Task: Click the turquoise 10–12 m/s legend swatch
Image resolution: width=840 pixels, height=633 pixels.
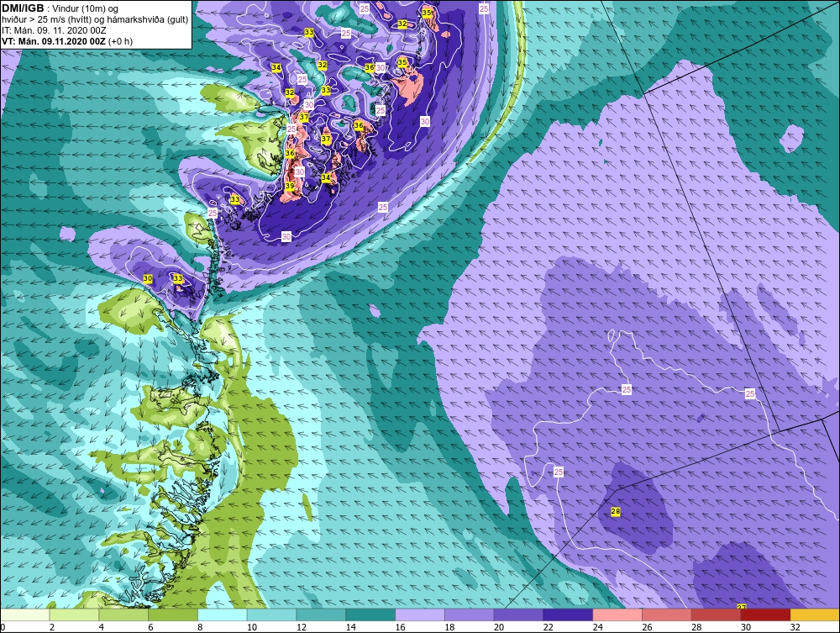Action: [271, 615]
